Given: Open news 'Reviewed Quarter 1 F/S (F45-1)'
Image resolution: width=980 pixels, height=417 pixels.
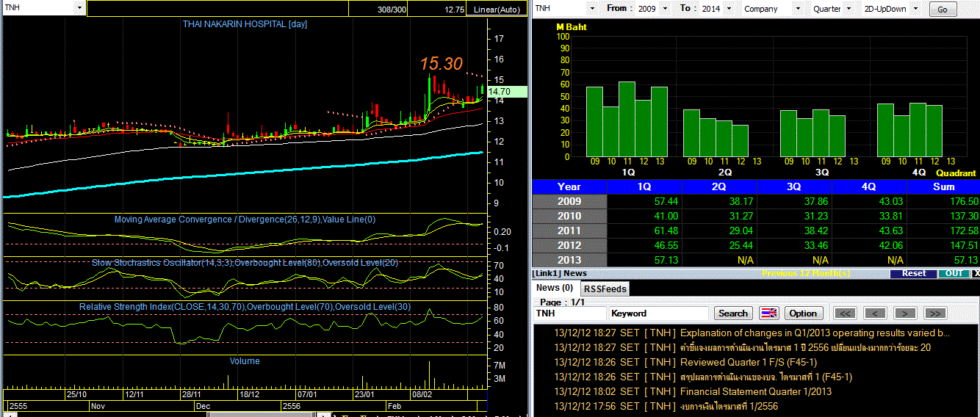Looking at the screenshot, I should coord(749,362).
